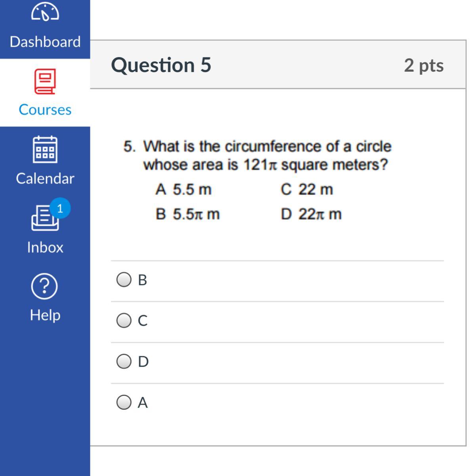Mark answer D radio button

point(124,361)
